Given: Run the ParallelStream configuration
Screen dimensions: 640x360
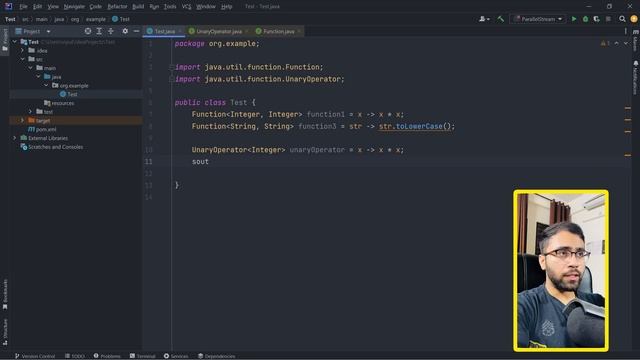Looking at the screenshot, I should pos(574,19).
